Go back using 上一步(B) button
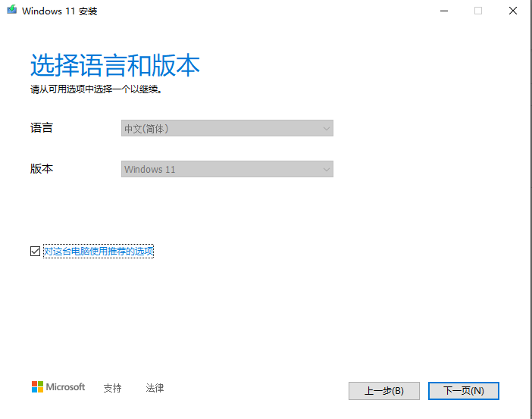The image size is (532, 419). point(384,391)
